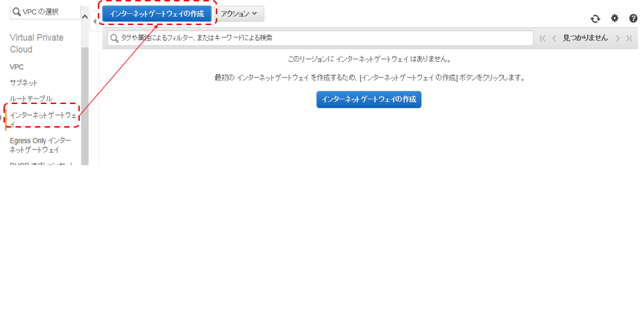Click the scroll up arrow in sidebar
The width and height of the screenshot is (644, 319).
(x=85, y=17)
